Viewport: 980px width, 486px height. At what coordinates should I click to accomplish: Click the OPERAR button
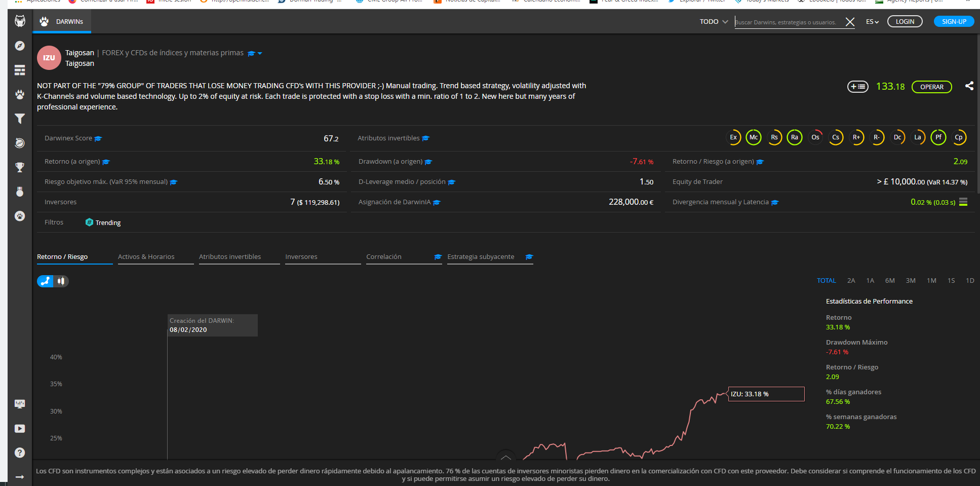(x=932, y=87)
